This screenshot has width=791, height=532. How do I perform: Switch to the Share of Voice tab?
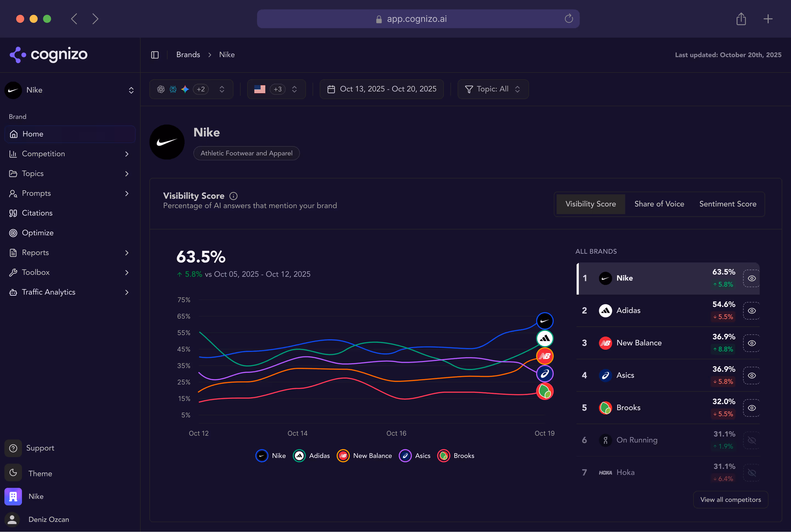click(x=659, y=204)
